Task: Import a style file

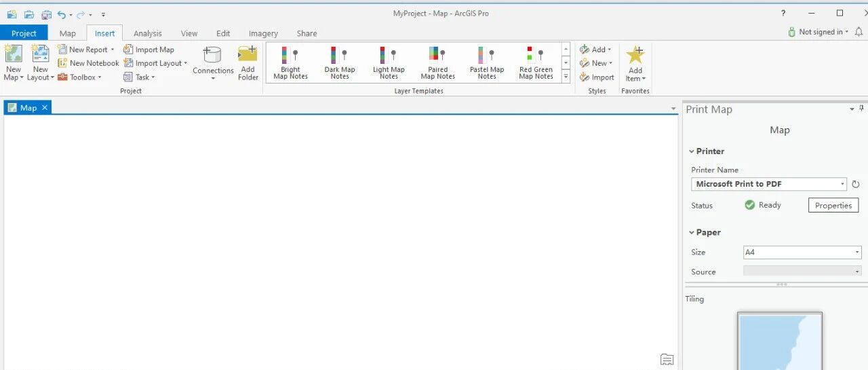Action: click(x=597, y=77)
